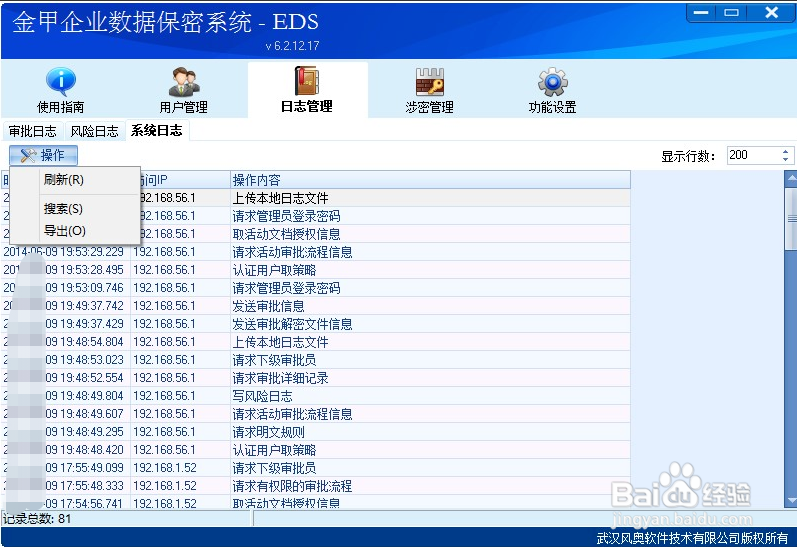The width and height of the screenshot is (797, 547).
Task: Click scrollbar up arrow of log list
Action: pos(791,178)
